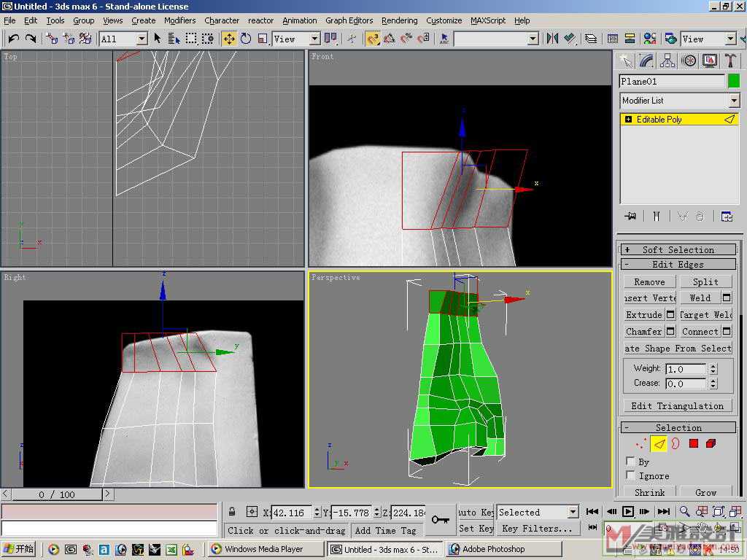Switch to the Utilities hammer panel
Viewport: 747px width, 560px height.
(729, 61)
